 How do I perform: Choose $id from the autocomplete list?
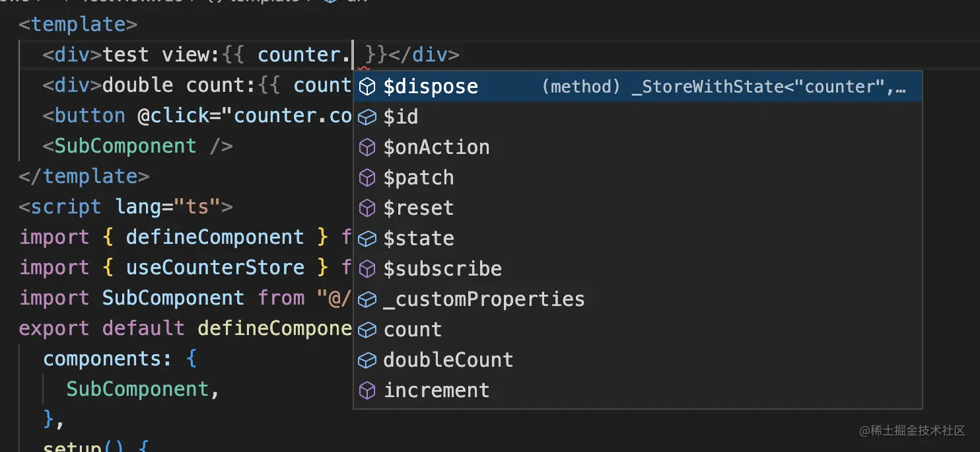tap(638, 117)
